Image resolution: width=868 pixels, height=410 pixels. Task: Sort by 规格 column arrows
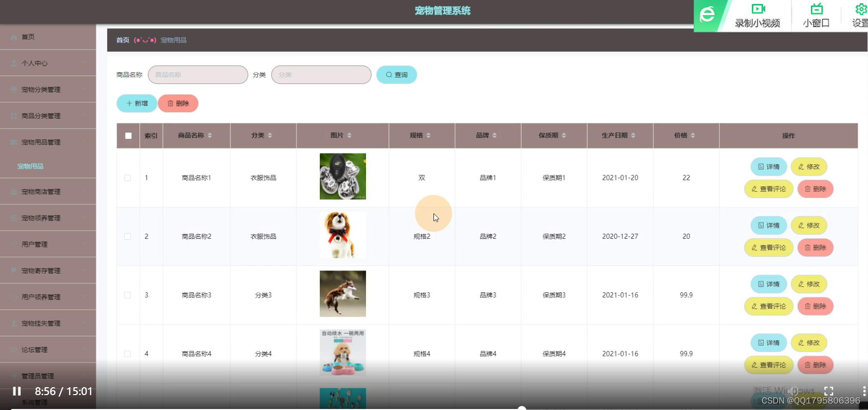(428, 136)
